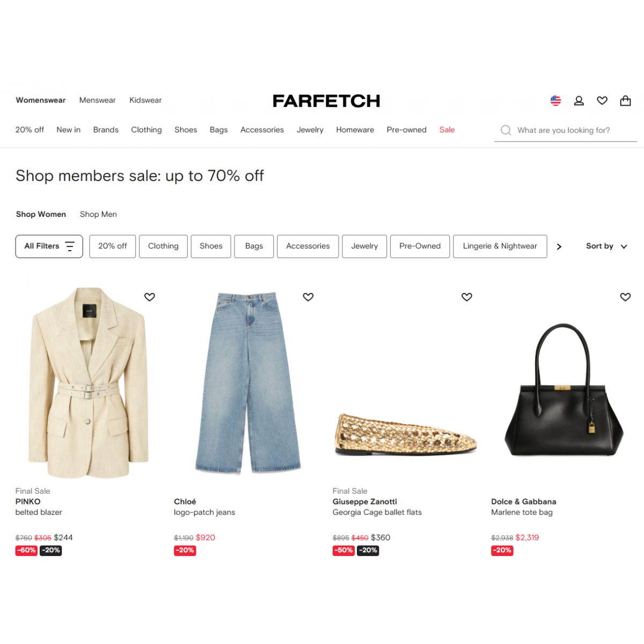Favorite the Dolce & Gabbana Marlene tote
Image resolution: width=644 pixels, height=644 pixels.
point(625,297)
